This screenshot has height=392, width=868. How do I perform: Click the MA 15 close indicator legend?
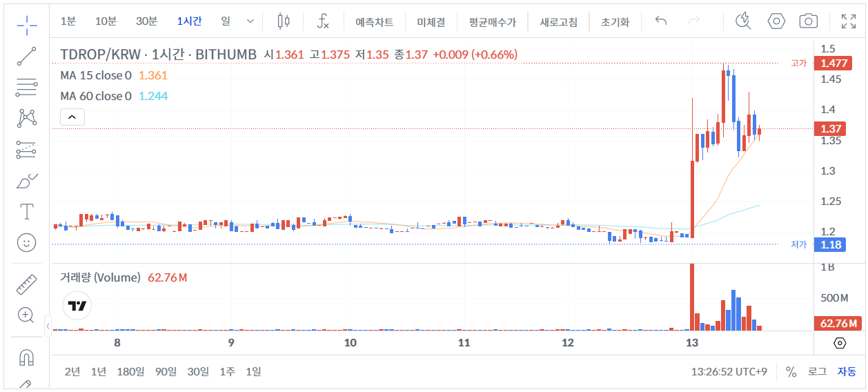(96, 75)
